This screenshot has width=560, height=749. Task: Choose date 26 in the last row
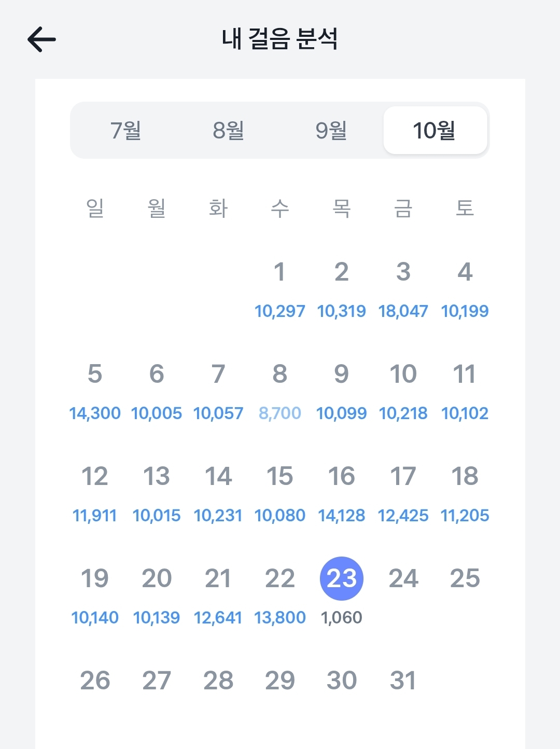click(x=95, y=680)
